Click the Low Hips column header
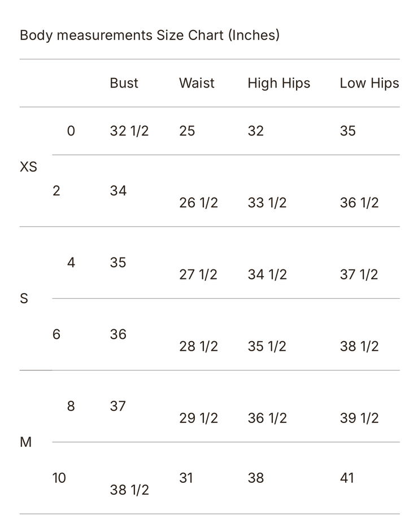 coord(369,83)
